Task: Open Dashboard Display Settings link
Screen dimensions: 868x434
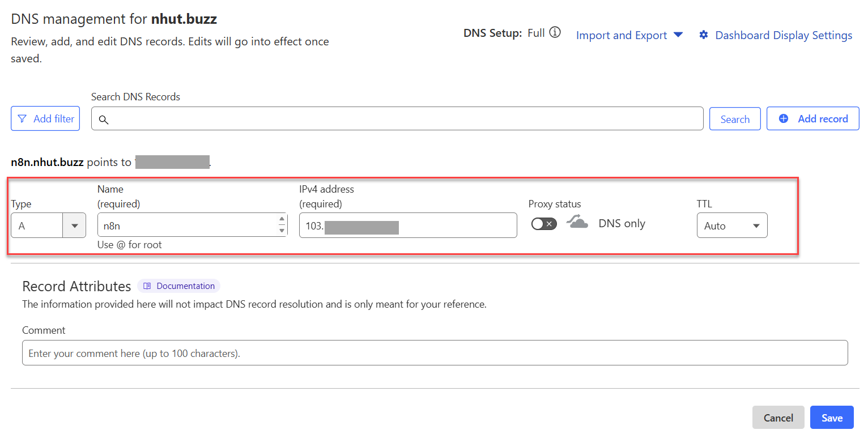Action: 784,35
